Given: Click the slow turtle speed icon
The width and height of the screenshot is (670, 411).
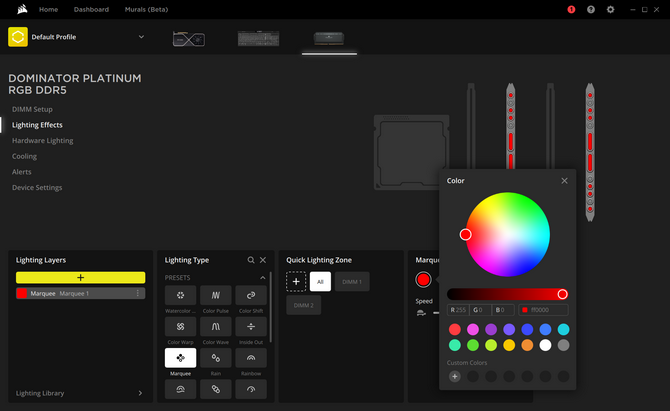Looking at the screenshot, I should pos(421,313).
